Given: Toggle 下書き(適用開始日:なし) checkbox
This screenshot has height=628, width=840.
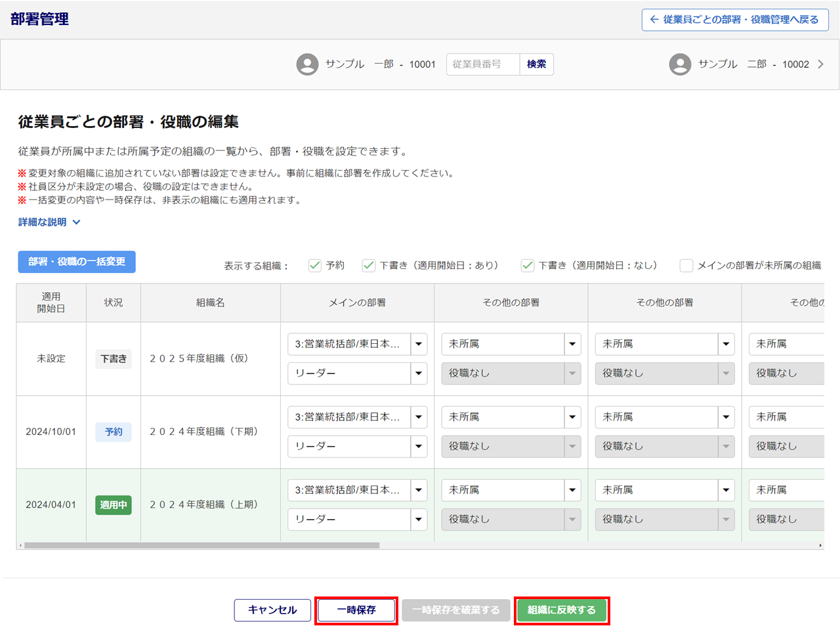Looking at the screenshot, I should coord(528,265).
